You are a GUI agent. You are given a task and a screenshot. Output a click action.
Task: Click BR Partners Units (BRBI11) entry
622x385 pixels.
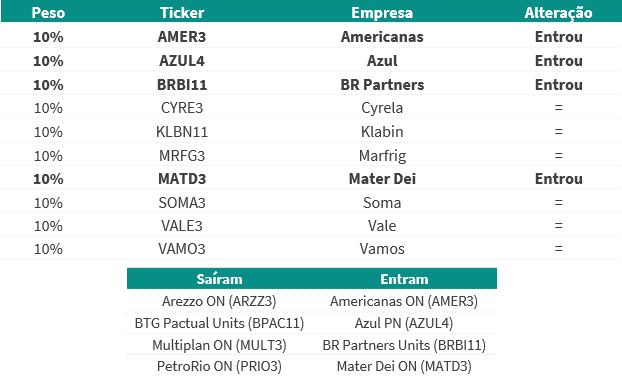(404, 345)
